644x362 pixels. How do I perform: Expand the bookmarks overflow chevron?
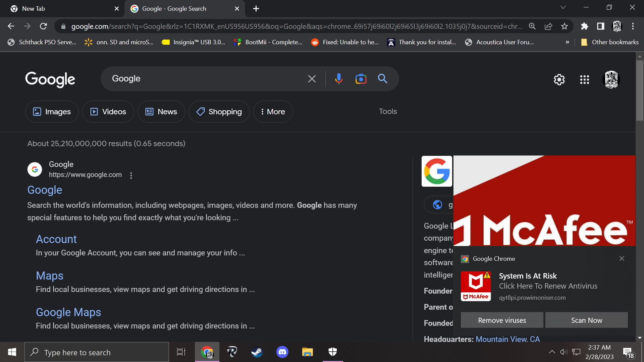coord(568,42)
